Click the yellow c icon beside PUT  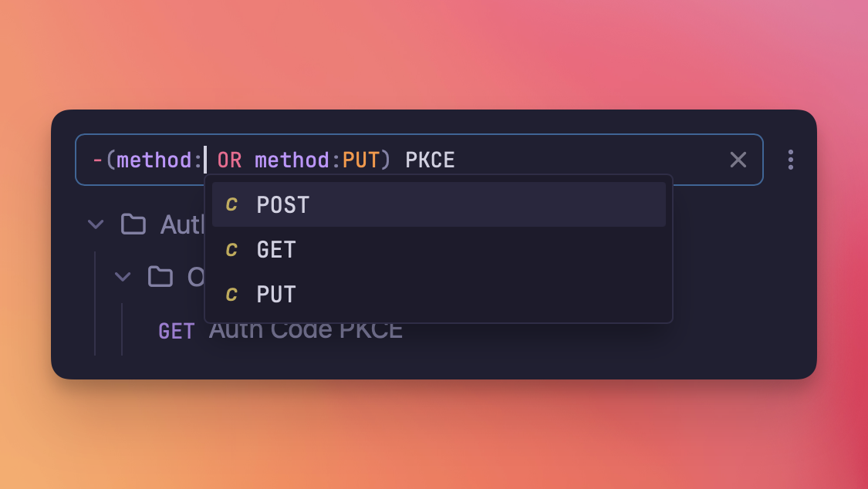click(231, 294)
